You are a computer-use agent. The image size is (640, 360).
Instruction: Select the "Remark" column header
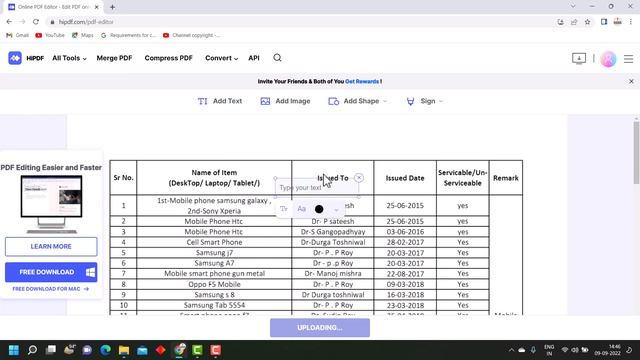pyautogui.click(x=506, y=178)
